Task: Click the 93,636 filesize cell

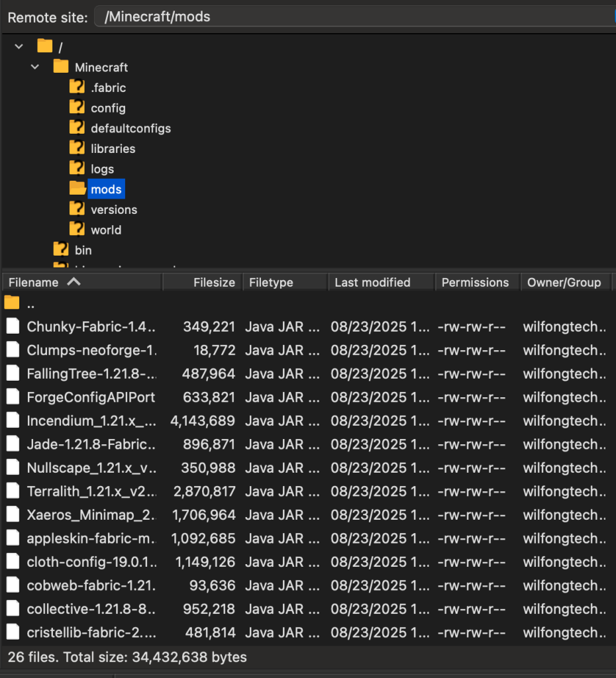Action: 213,586
